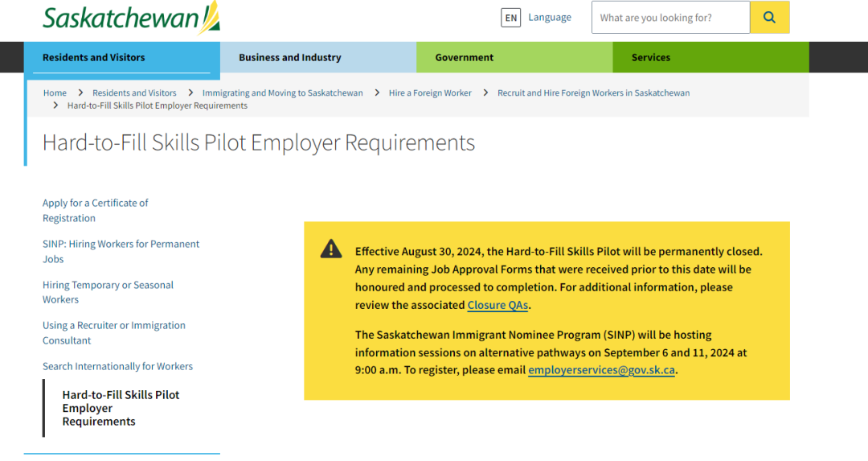Image resolution: width=868 pixels, height=461 pixels.
Task: Open the Residents and Visitors tab
Action: click(x=94, y=57)
